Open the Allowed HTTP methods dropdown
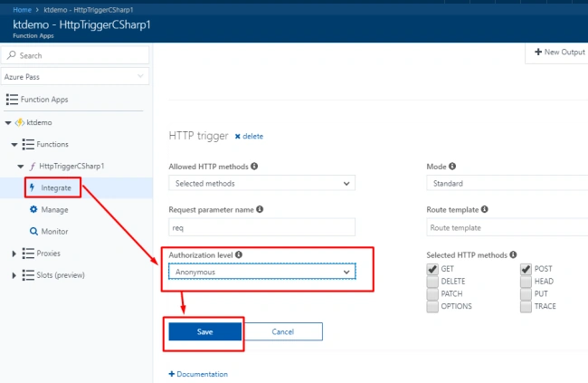This screenshot has width=588, height=383. (x=261, y=183)
